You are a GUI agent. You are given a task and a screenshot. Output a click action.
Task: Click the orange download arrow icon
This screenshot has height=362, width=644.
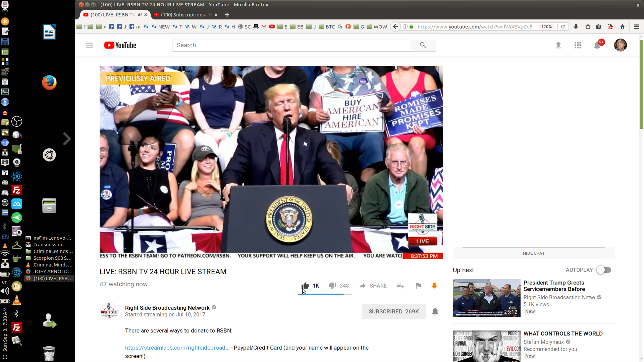(x=434, y=286)
